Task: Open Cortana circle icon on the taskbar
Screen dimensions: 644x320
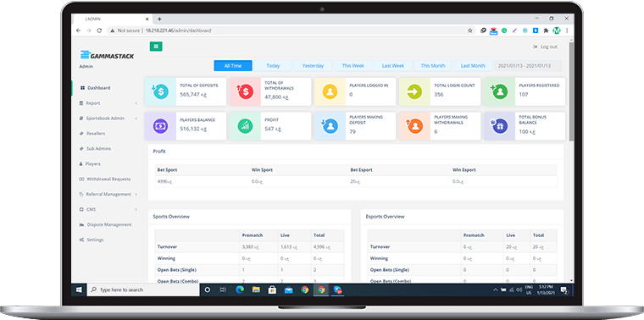Action: [208, 290]
